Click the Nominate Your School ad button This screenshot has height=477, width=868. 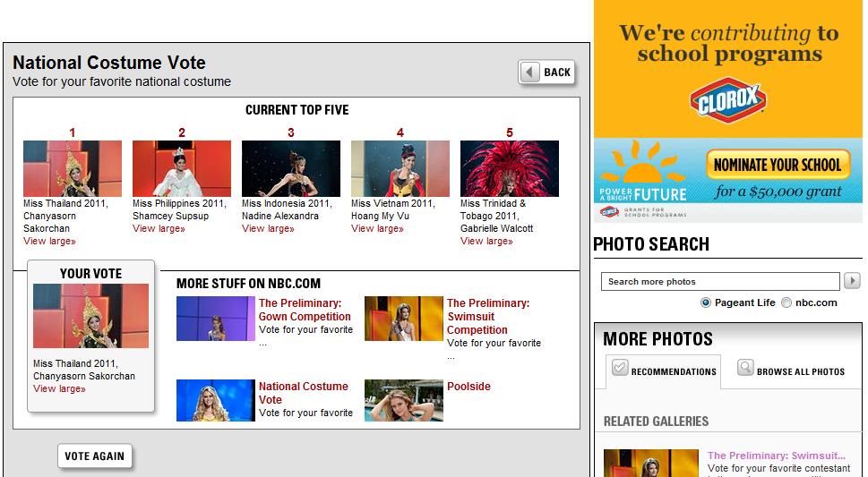(777, 165)
